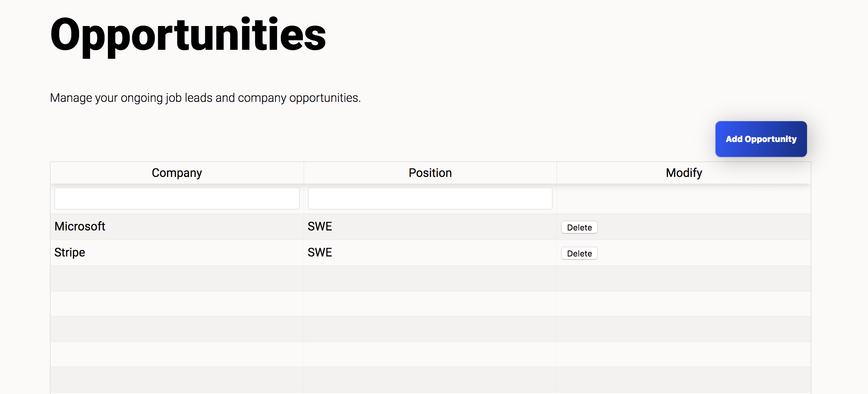Select the SWE position in Stripe row
The image size is (868, 394).
pos(430,252)
